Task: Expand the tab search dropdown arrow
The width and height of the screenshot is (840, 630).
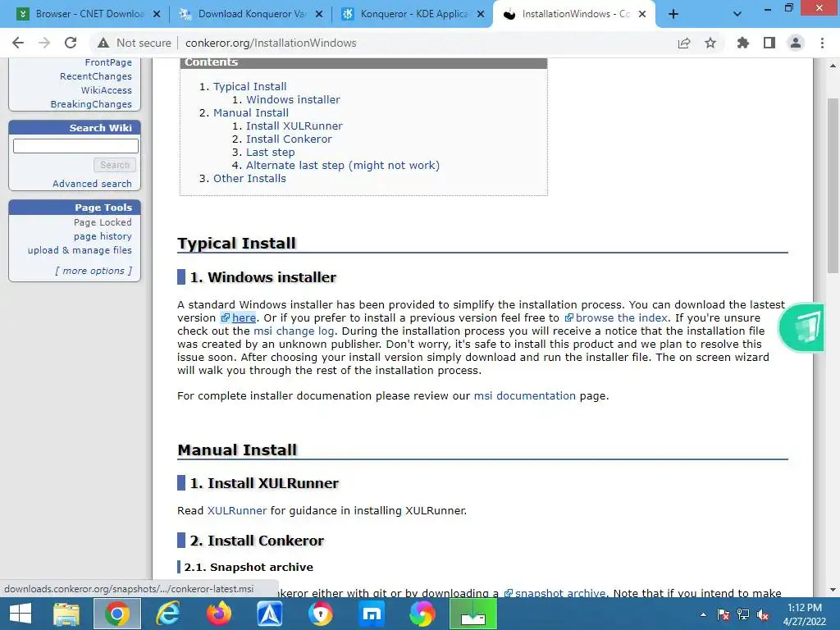Action: pos(737,14)
